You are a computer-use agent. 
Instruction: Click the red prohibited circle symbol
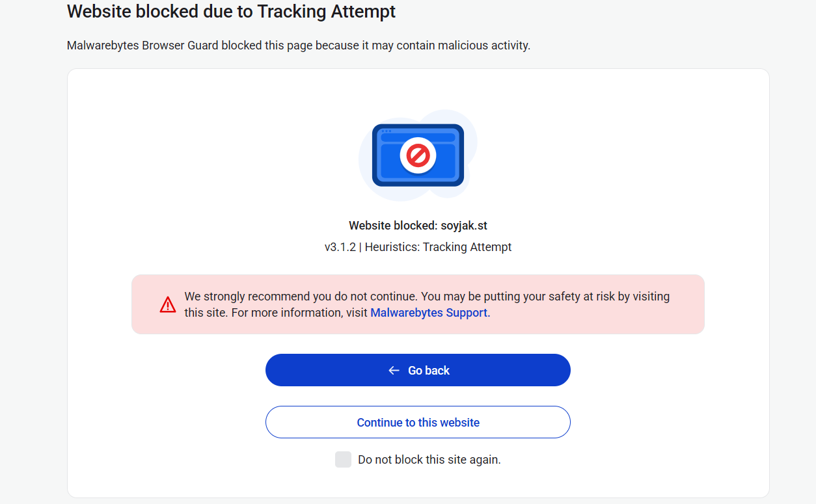pyautogui.click(x=418, y=155)
